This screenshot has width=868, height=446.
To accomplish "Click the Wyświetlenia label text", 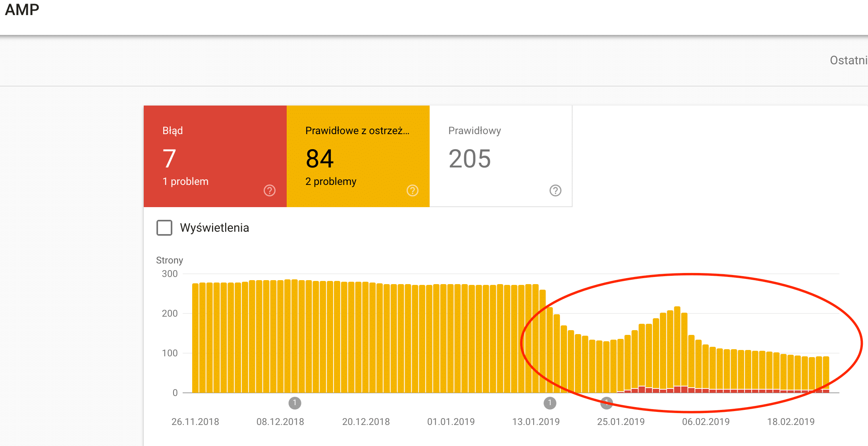I will click(x=214, y=228).
